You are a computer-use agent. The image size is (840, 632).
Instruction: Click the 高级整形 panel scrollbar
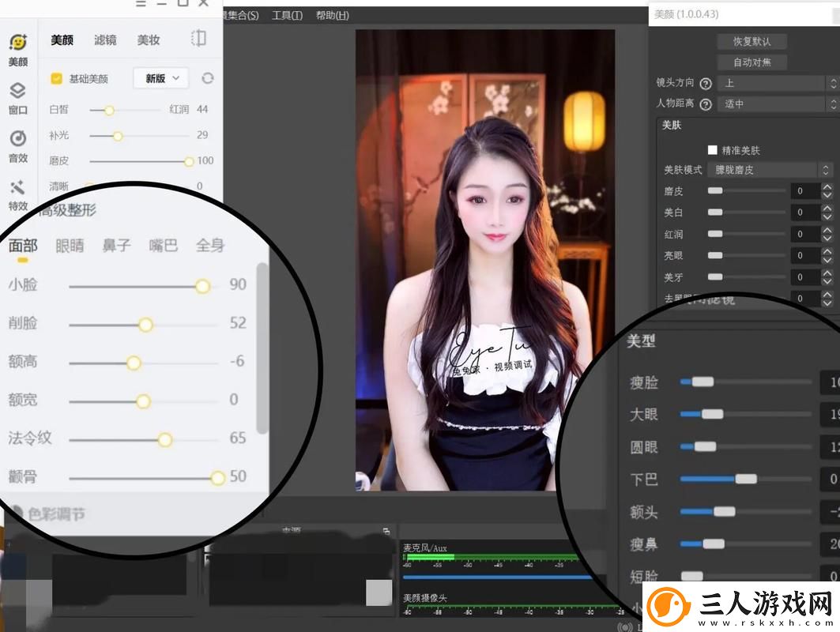point(262,348)
